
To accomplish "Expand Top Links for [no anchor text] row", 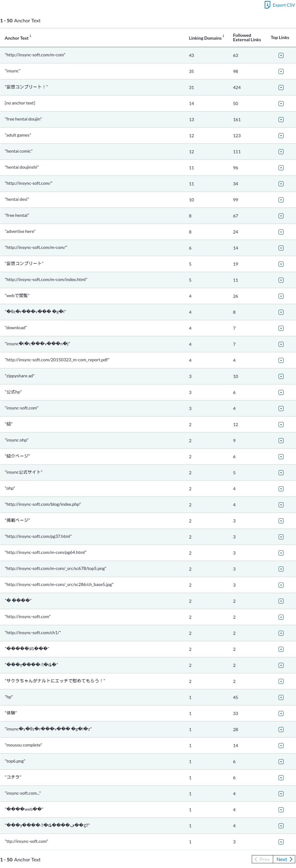I will [x=281, y=104].
